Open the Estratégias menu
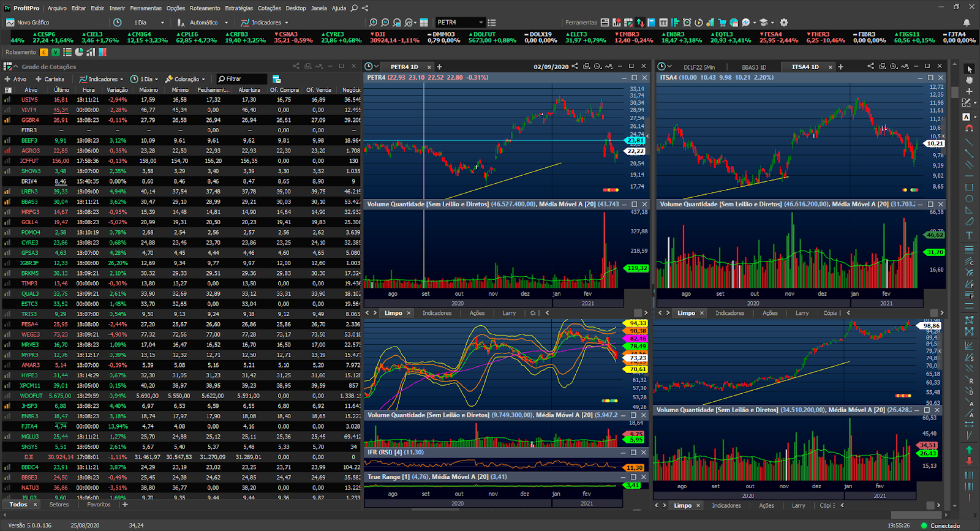Screen dimensions: 980x531 [x=239, y=8]
